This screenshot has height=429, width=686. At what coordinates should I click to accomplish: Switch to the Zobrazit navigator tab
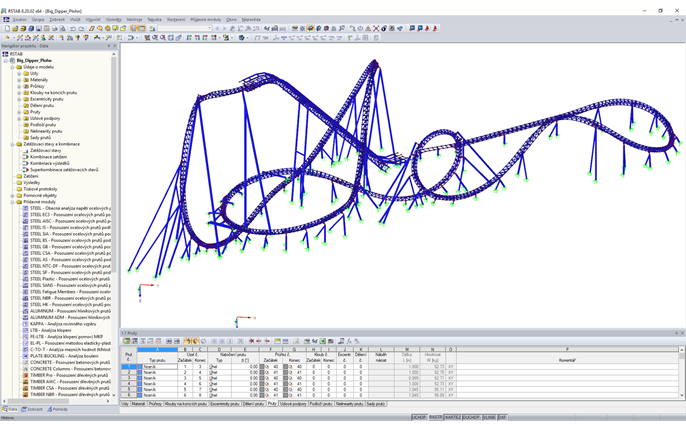[x=32, y=409]
